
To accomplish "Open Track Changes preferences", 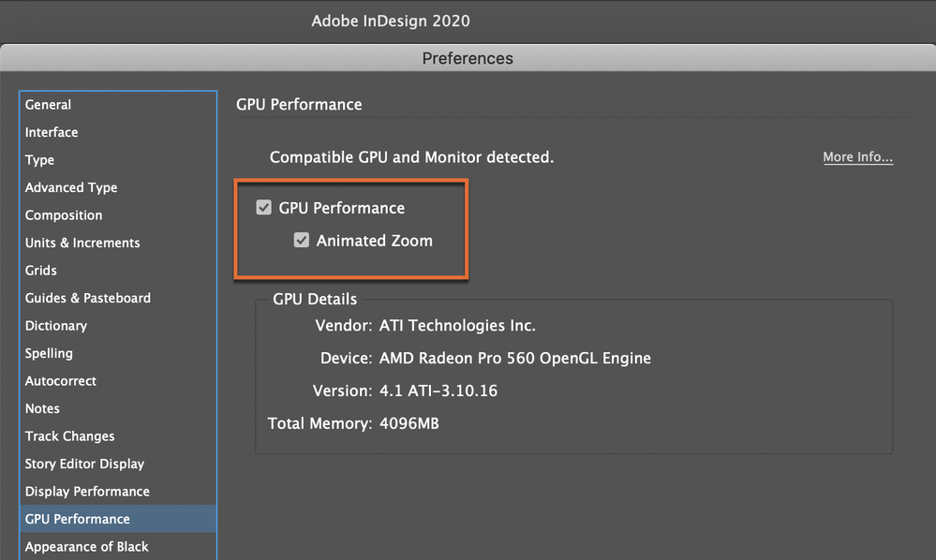I will pyautogui.click(x=70, y=436).
